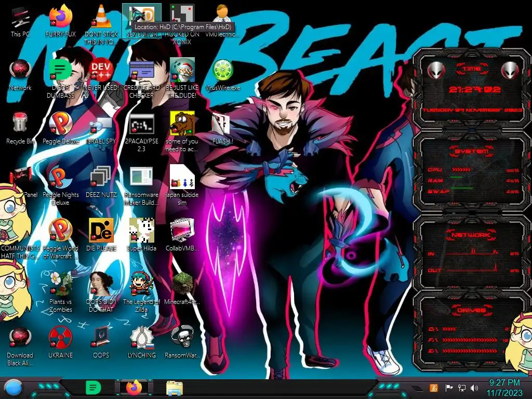The height and width of the screenshot is (399, 532).
Task: Launch the Peggle Deluxe shortcut
Action: pyautogui.click(x=60, y=129)
